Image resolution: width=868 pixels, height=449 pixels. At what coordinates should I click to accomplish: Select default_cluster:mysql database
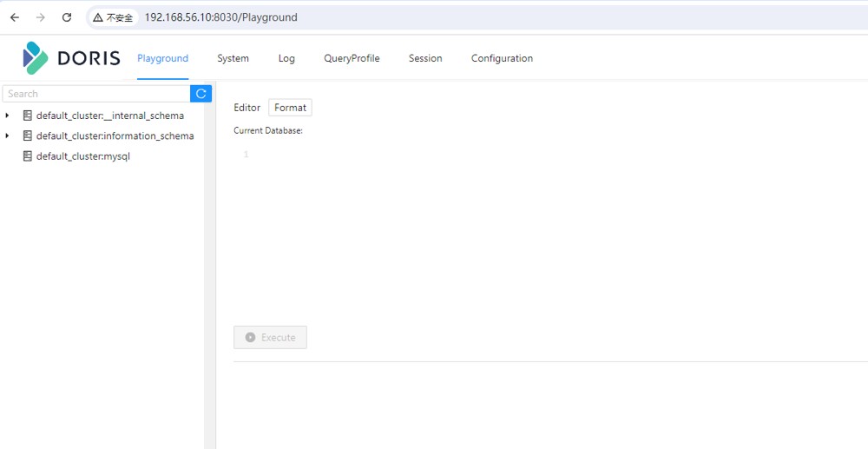point(83,156)
